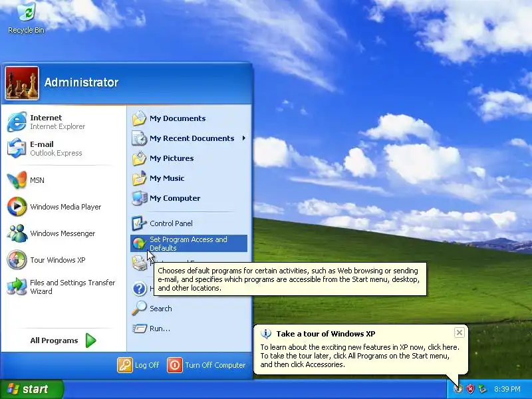This screenshot has height=399, width=532.
Task: Click the tour balloon message text
Action: (360, 356)
